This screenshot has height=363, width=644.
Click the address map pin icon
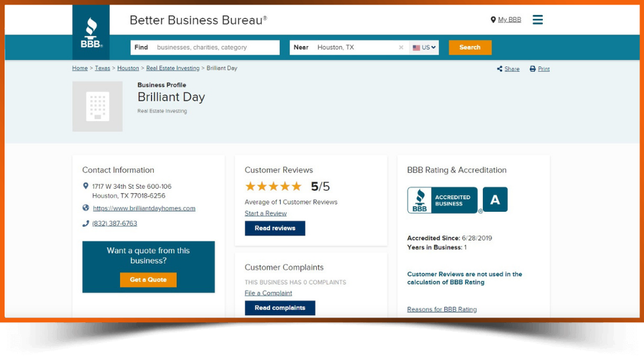point(85,186)
